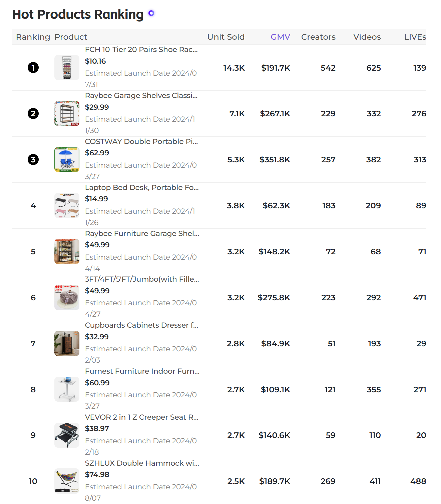Open the jumbo bean bag product thumbnail

(67, 297)
